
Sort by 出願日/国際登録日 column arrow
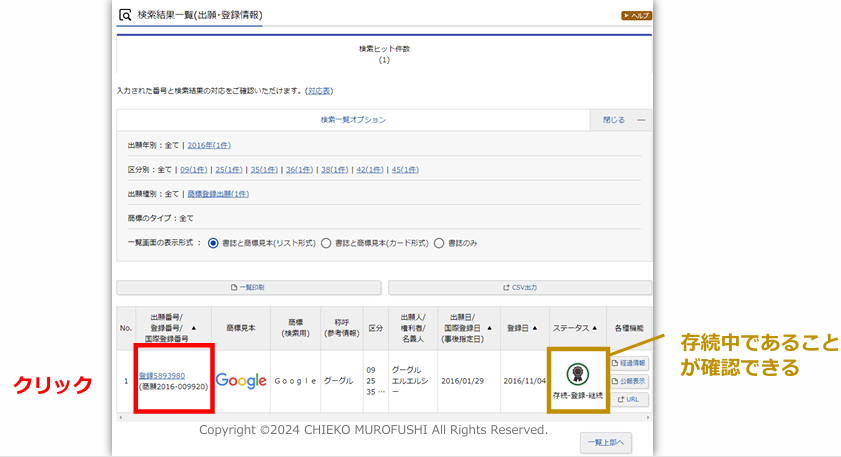click(x=490, y=327)
